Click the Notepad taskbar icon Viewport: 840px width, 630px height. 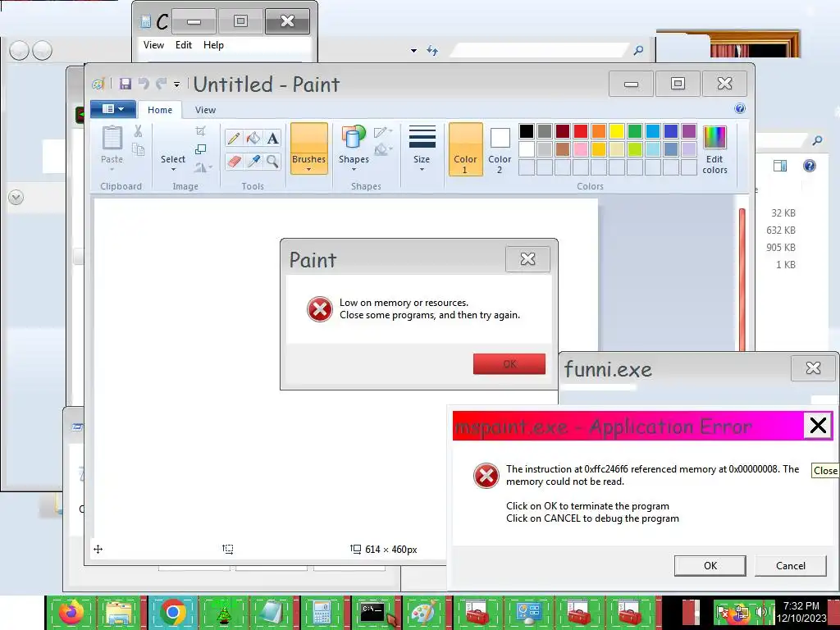click(272, 612)
